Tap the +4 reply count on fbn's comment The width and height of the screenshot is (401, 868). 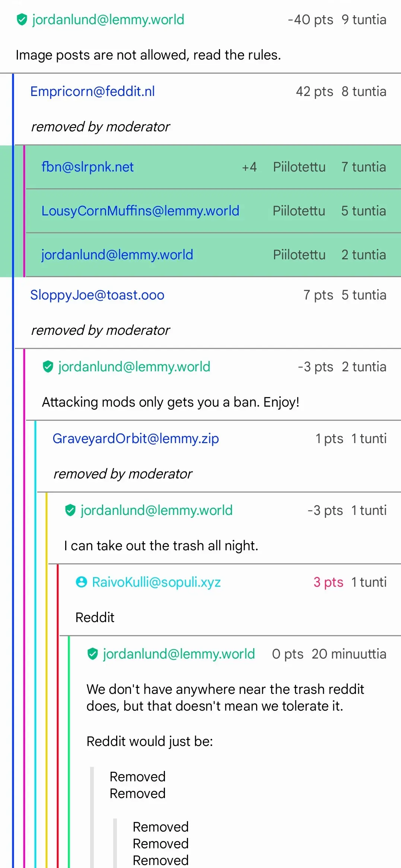pos(249,167)
